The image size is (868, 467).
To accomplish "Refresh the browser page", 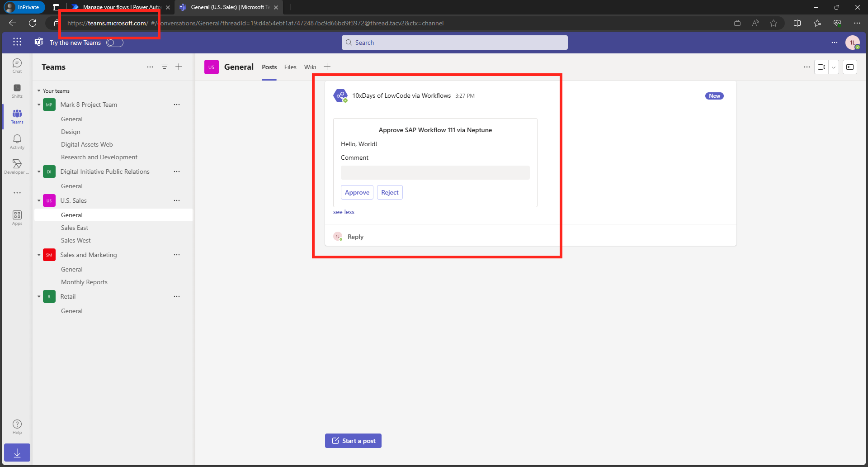I will (33, 23).
